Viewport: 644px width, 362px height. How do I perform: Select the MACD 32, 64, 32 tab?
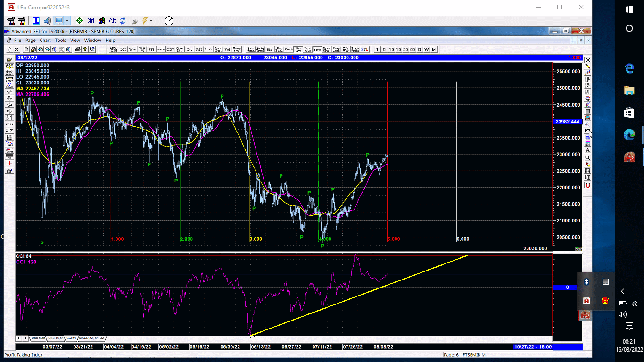[91, 338]
